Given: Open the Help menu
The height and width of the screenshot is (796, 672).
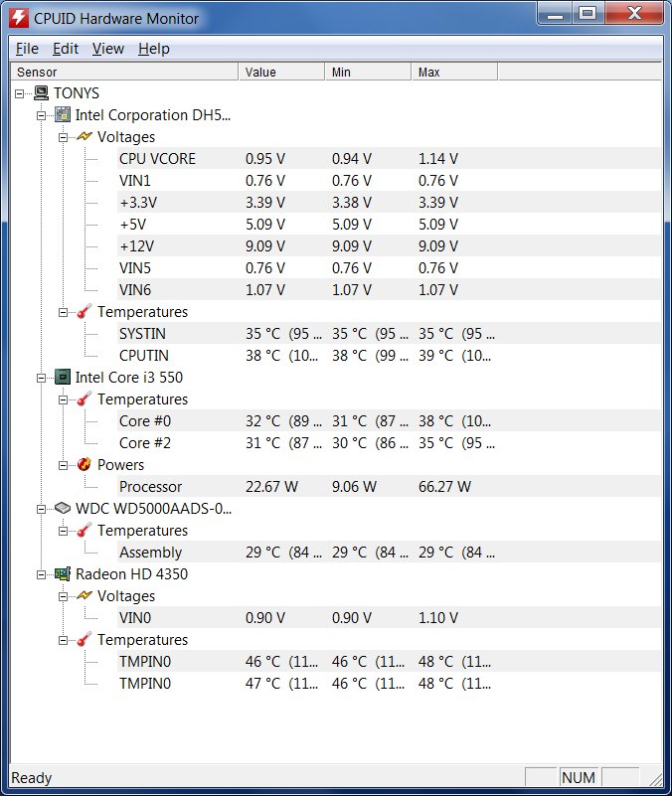Looking at the screenshot, I should [x=154, y=49].
